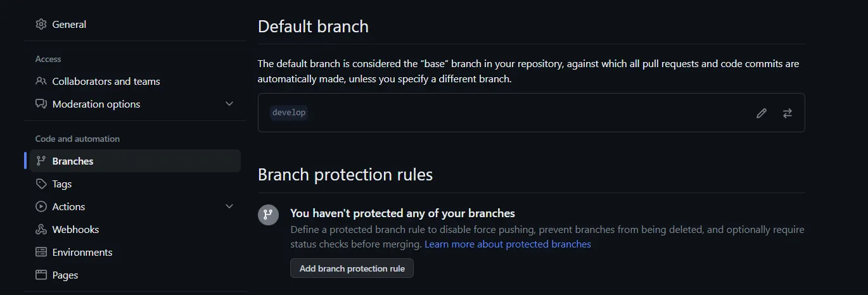Select the Tags sidebar entry
The image size is (868, 295).
click(x=62, y=184)
